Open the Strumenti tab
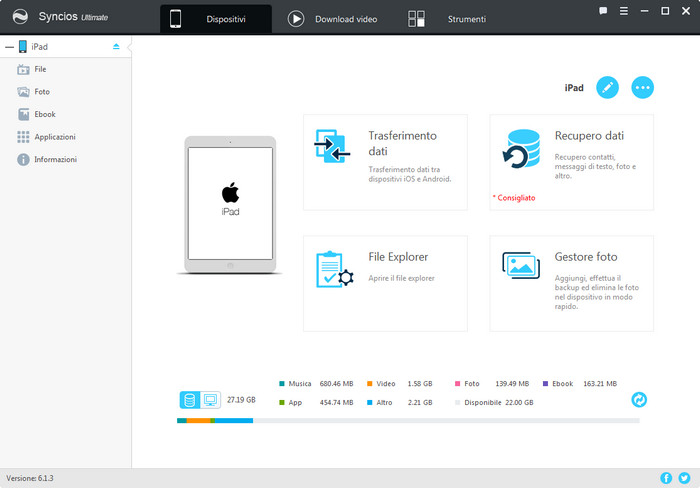Viewport: 700px width, 488px height. 448,19
